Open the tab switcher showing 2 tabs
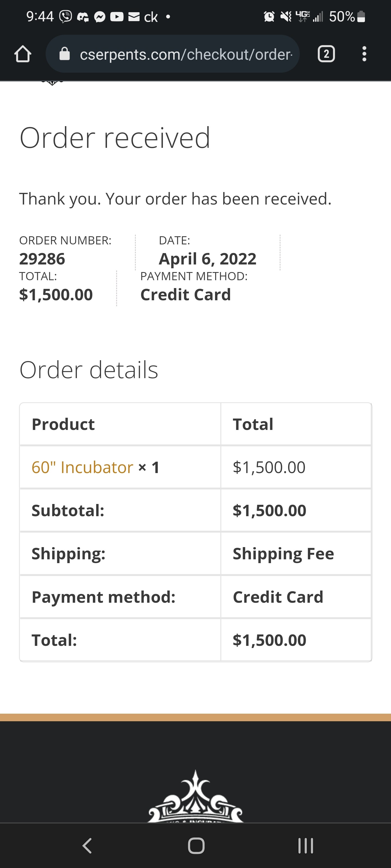The height and width of the screenshot is (868, 391). [x=326, y=54]
